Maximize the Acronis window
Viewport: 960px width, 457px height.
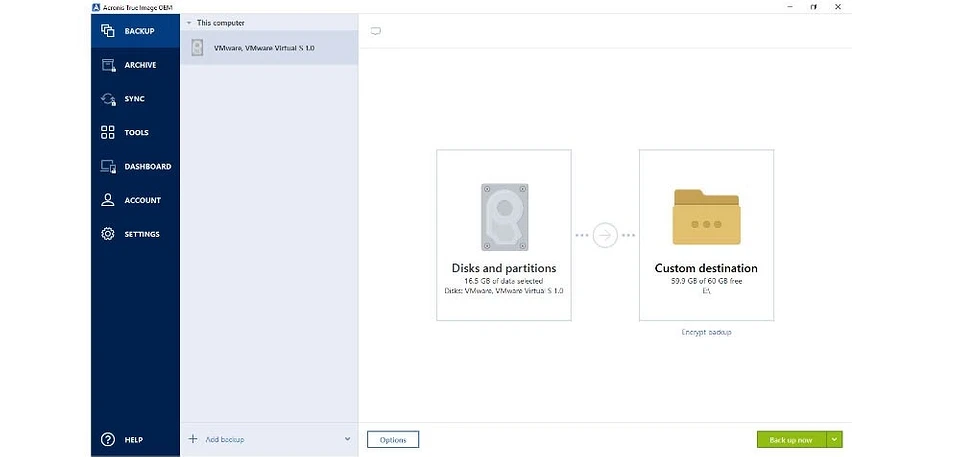(x=813, y=7)
